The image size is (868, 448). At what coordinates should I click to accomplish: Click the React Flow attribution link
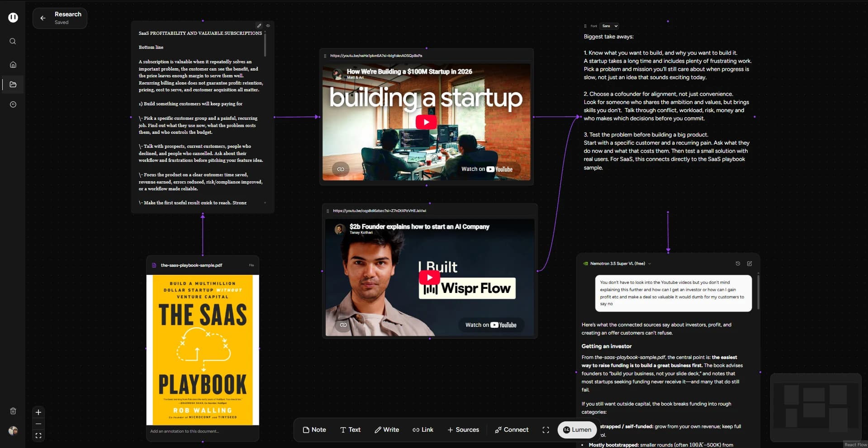[x=855, y=445]
